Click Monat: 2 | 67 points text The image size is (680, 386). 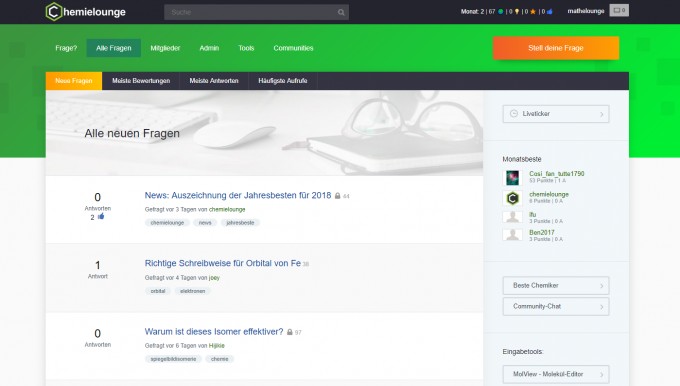click(478, 12)
